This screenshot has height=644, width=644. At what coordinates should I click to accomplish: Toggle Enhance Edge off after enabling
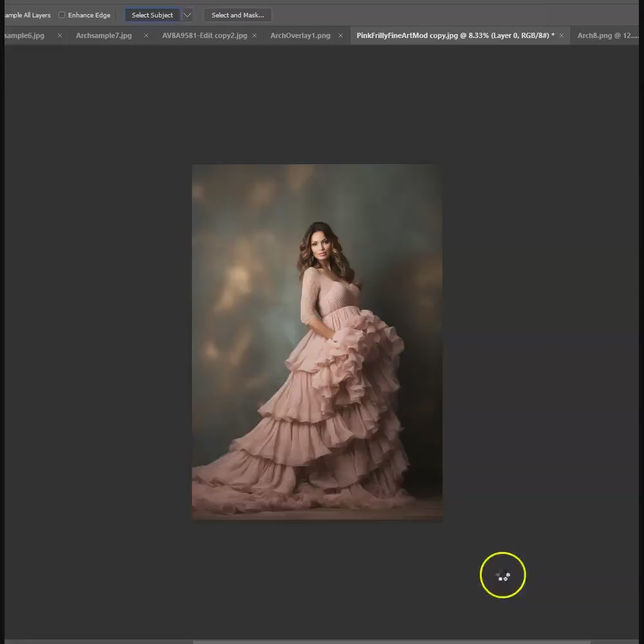(61, 15)
